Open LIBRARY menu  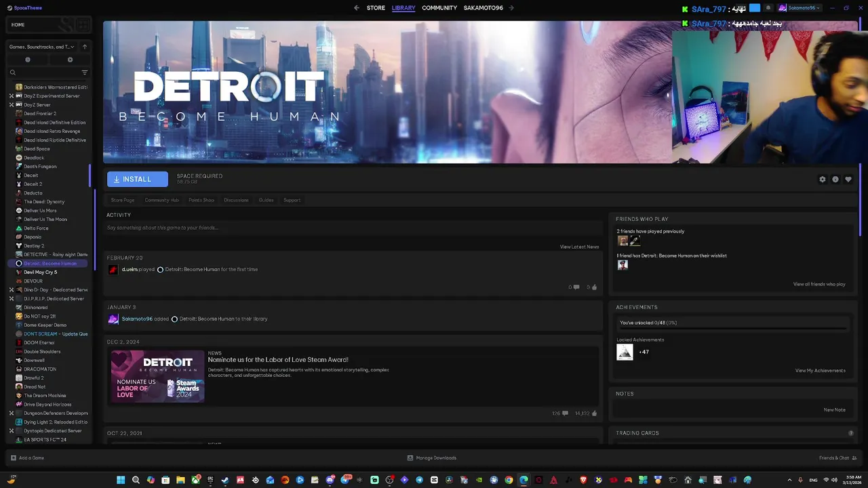click(403, 8)
